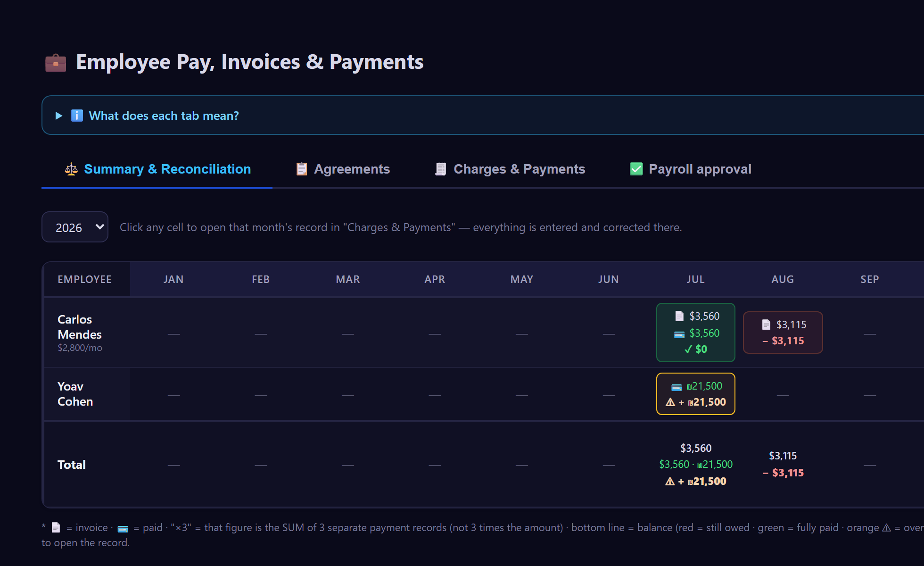Click Total July paid '$3,560 · ₪21,500' line

696,464
